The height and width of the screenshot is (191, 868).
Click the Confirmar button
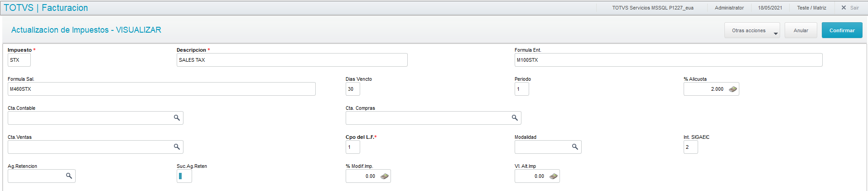pyautogui.click(x=842, y=30)
